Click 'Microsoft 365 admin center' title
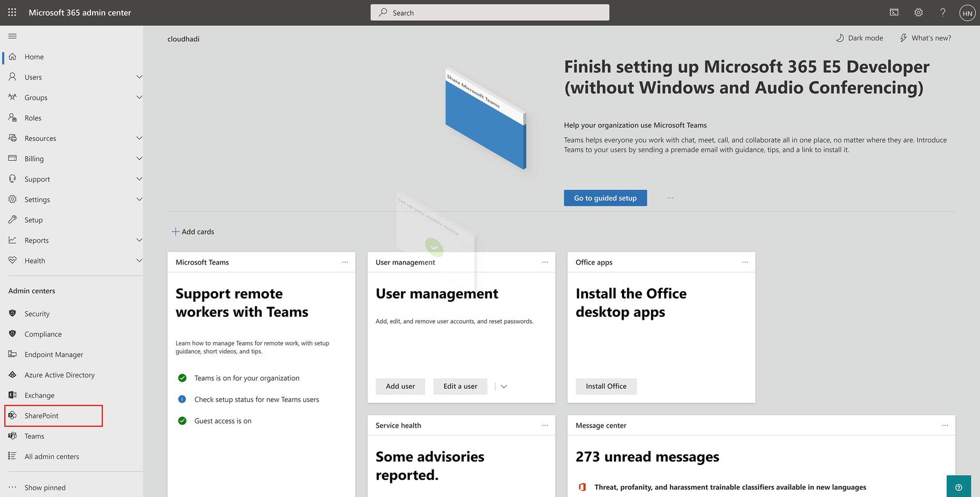The width and height of the screenshot is (980, 497). pos(80,13)
